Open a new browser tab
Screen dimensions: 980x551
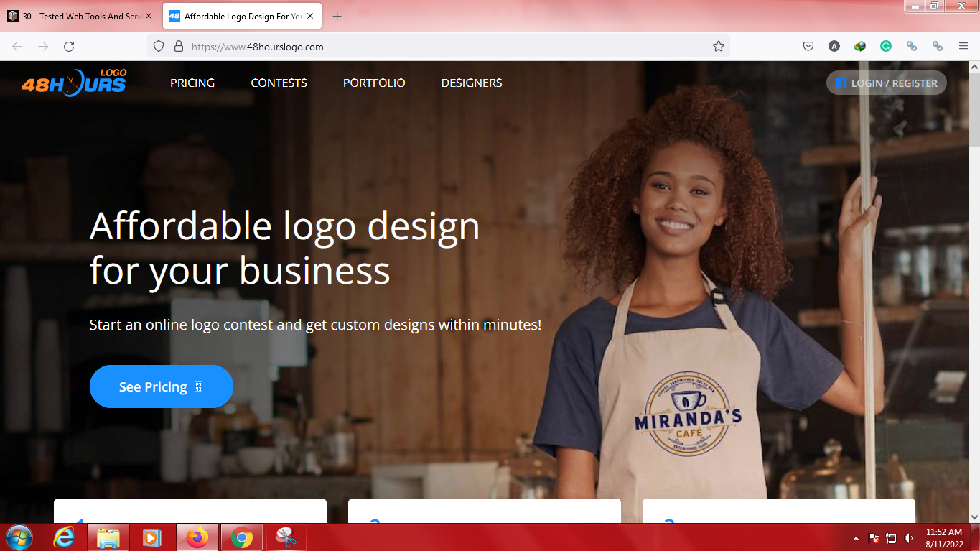[337, 16]
